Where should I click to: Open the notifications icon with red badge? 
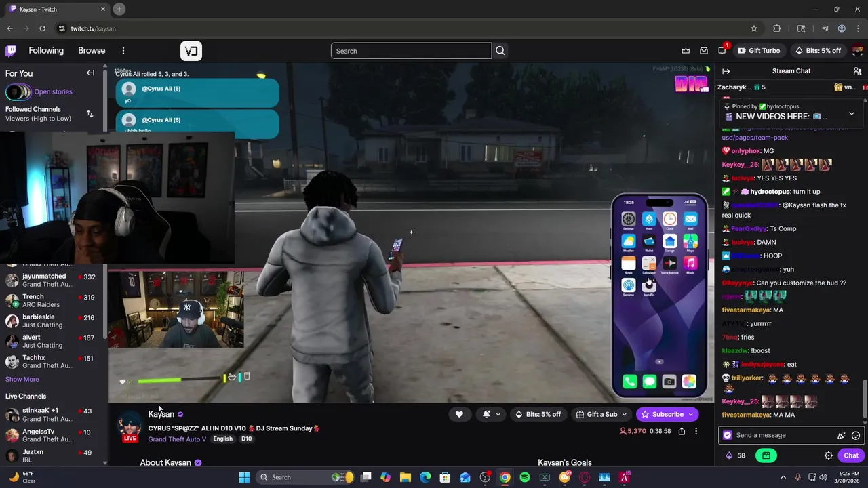point(722,51)
